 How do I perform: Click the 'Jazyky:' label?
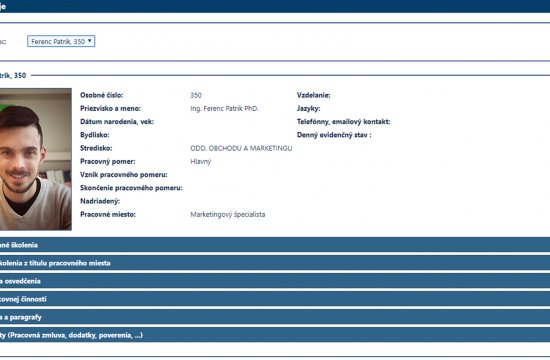(x=308, y=108)
